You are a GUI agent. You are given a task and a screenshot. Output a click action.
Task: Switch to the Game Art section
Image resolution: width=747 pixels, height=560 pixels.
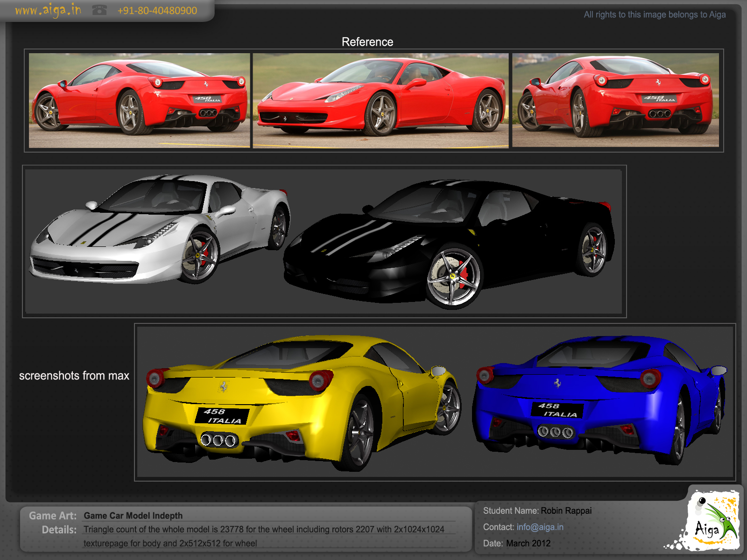point(52,516)
